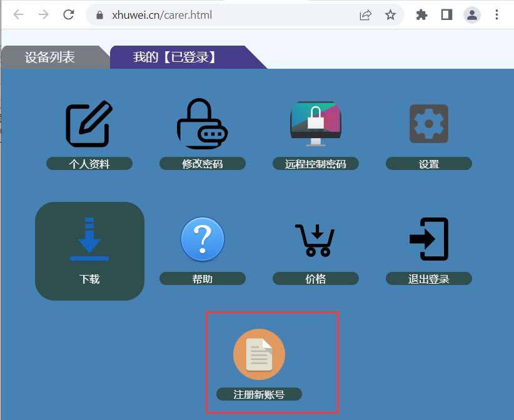The height and width of the screenshot is (420, 514).
Task: Click the 修改密码 label button
Action: (202, 164)
